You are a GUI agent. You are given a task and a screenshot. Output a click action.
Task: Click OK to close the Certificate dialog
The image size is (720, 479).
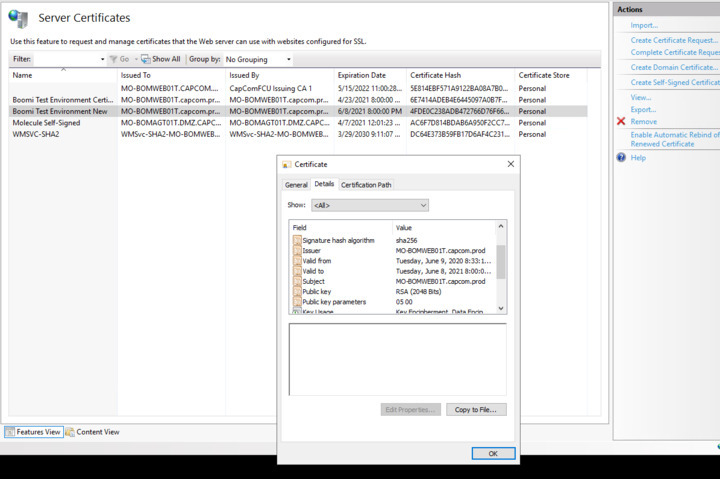click(493, 453)
